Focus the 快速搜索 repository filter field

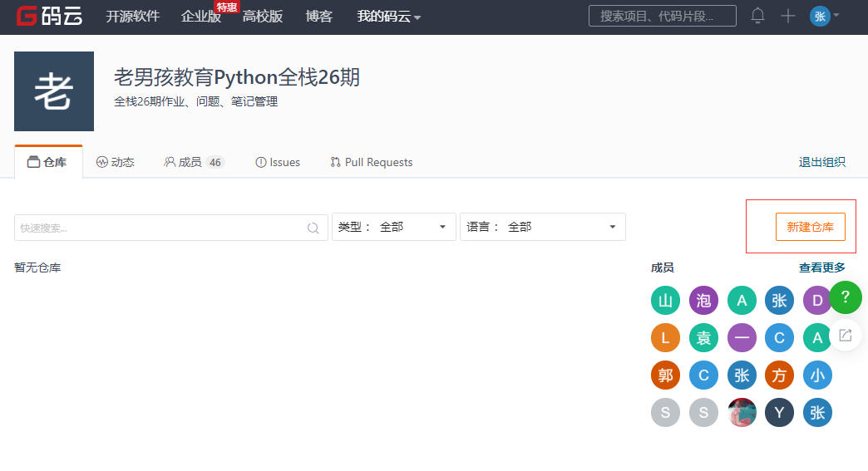click(171, 228)
